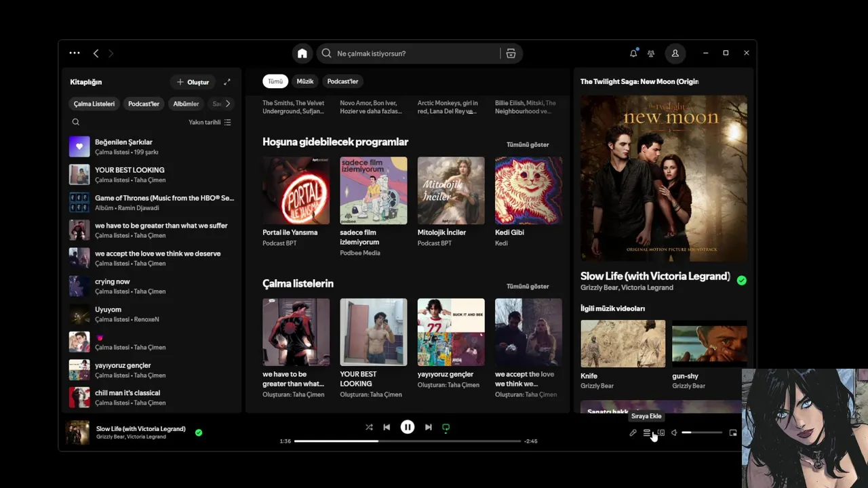Open the Browse icon in search bar
The width and height of the screenshot is (868, 488).
click(511, 54)
